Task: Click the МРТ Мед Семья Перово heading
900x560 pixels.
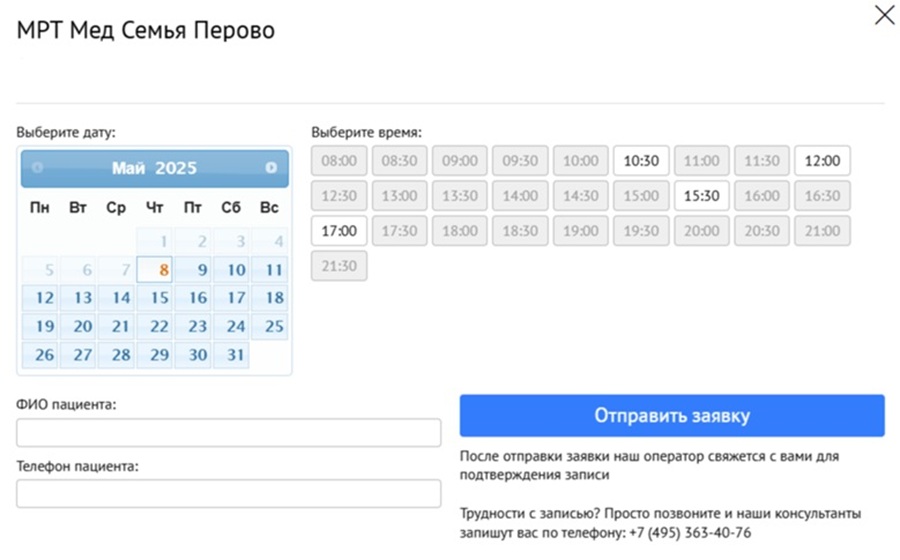Action: 146,30
